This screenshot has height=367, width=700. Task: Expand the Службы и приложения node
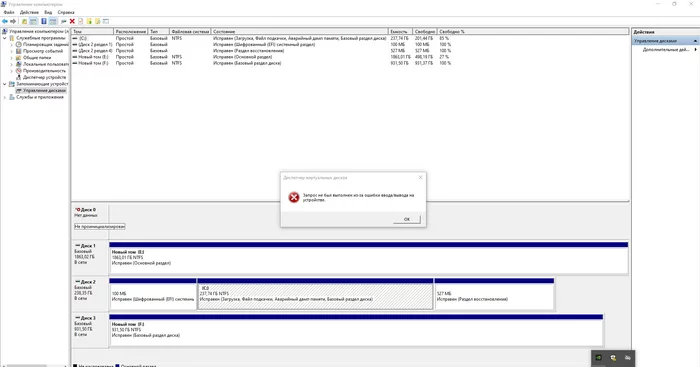click(5, 97)
